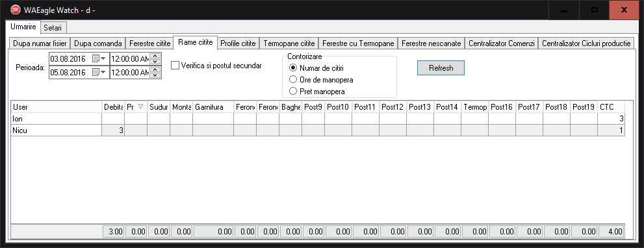Close the WAEagle Watch window

tap(625, 10)
